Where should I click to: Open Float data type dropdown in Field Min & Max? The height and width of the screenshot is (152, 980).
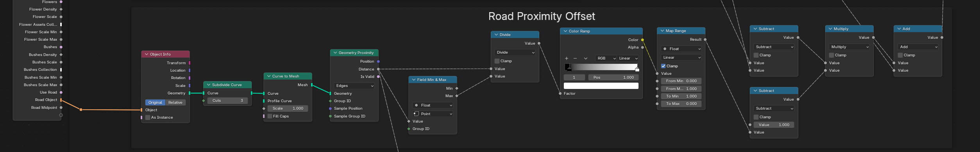[x=433, y=105]
